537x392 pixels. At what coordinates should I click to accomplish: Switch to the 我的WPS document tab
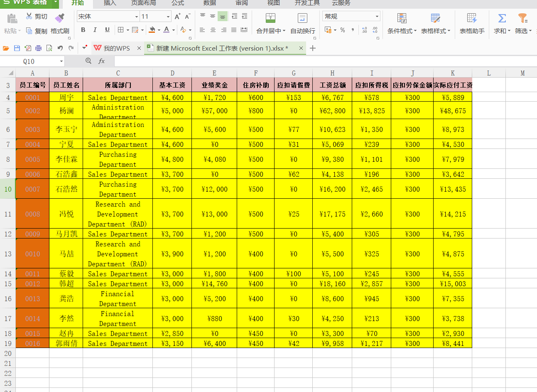coord(117,48)
